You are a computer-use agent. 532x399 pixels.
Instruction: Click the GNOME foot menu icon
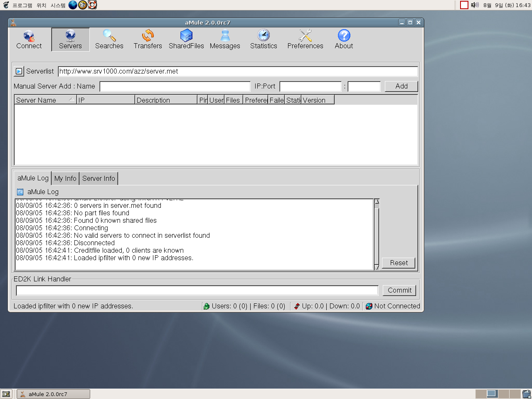[6, 5]
